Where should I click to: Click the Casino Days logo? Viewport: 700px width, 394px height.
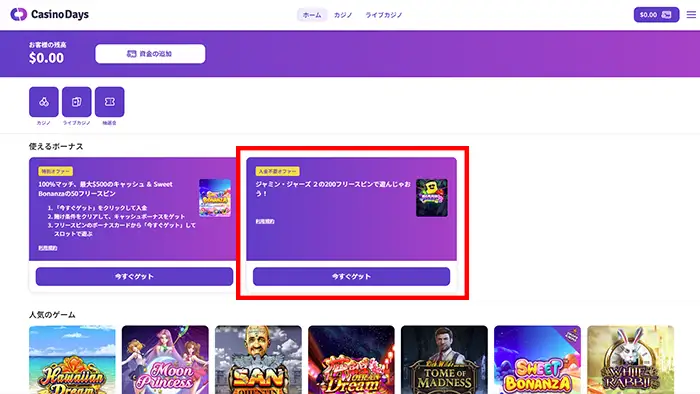(x=50, y=14)
